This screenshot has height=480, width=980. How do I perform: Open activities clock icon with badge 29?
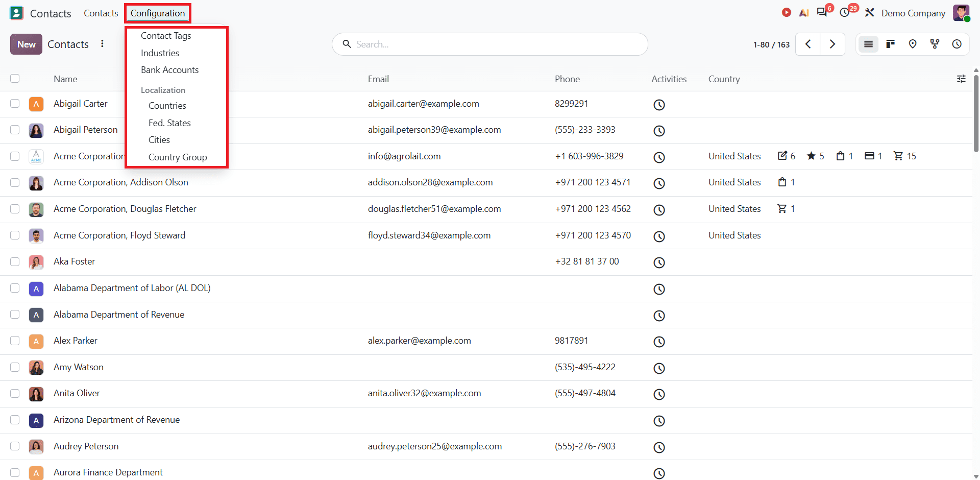pyautogui.click(x=845, y=12)
